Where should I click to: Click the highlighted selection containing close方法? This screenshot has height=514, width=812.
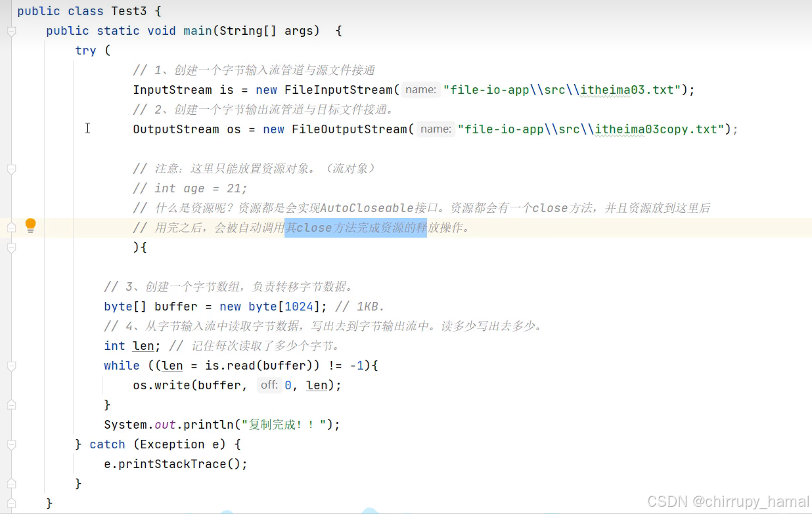point(355,228)
